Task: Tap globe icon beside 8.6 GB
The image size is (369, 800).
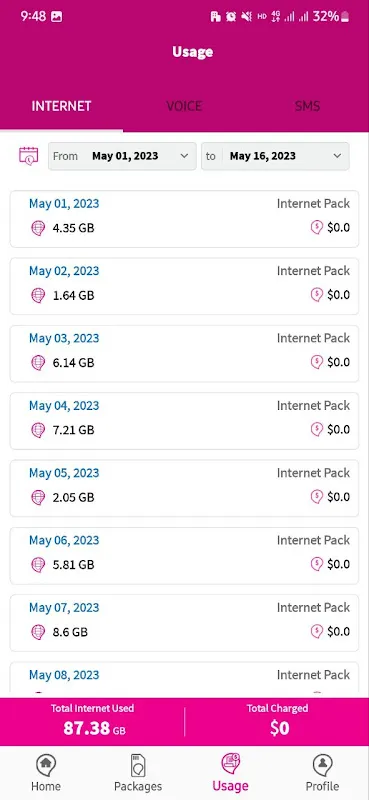Action: point(38,632)
